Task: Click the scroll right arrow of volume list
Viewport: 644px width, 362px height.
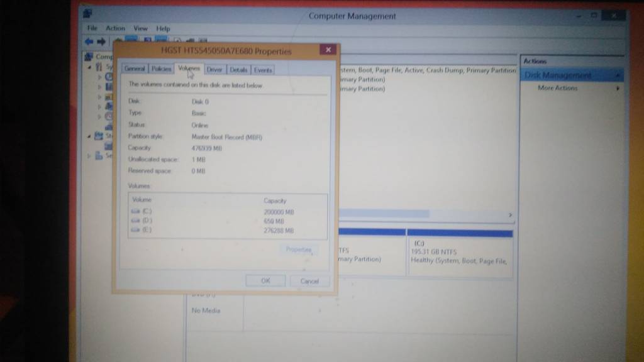Action: 511,215
